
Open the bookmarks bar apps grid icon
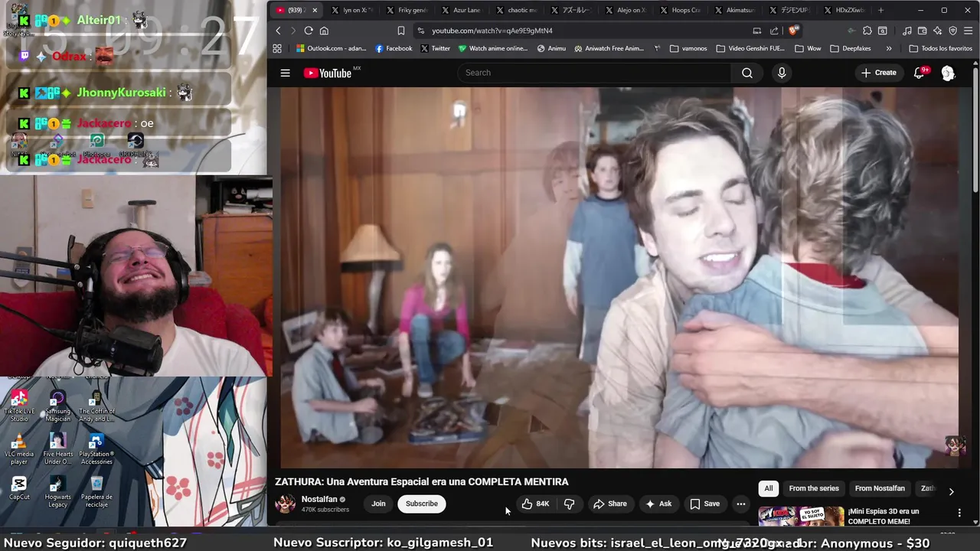tap(277, 48)
